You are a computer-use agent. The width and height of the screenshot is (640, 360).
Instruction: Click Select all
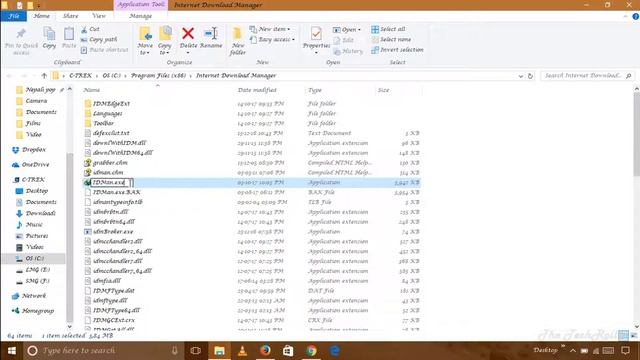pos(388,29)
